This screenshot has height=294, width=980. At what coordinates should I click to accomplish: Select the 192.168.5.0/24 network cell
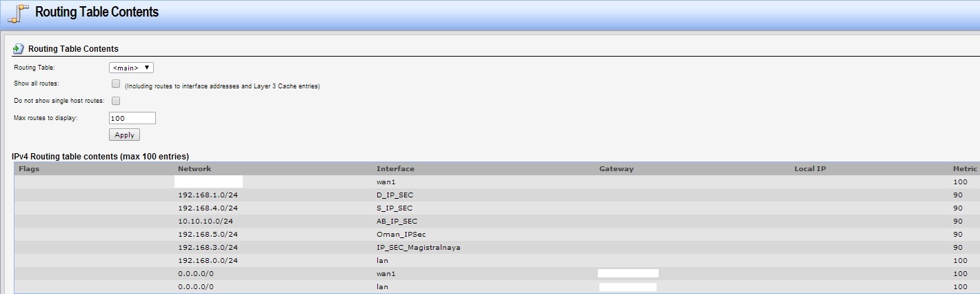pyautogui.click(x=208, y=234)
